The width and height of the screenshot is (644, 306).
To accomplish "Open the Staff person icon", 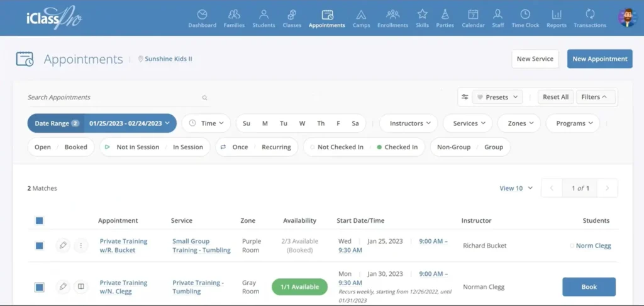I will coord(498,15).
